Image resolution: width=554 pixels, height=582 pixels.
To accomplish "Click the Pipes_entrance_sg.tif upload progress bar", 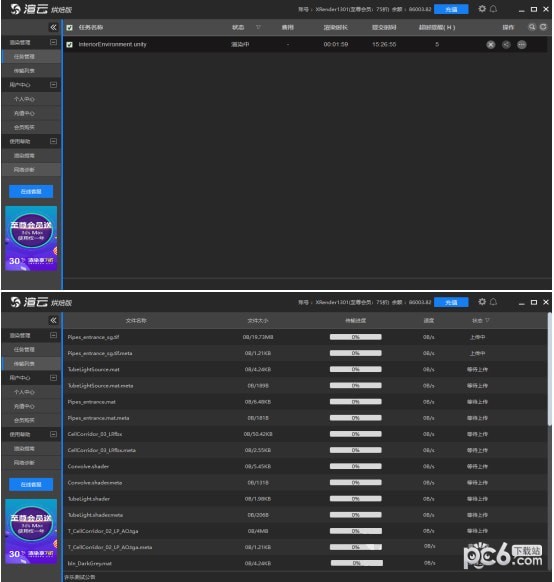I will click(355, 337).
